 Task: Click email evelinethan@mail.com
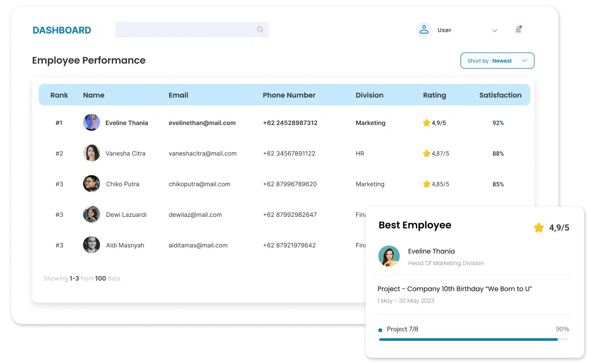pyautogui.click(x=202, y=123)
